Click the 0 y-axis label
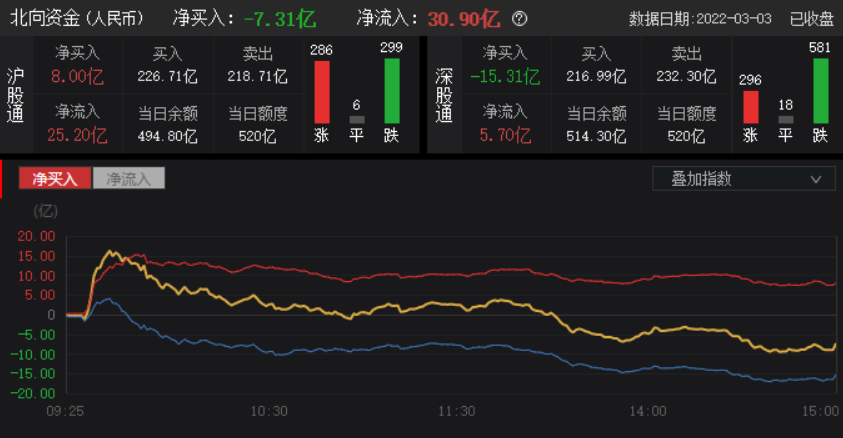843x438 pixels. (51, 315)
